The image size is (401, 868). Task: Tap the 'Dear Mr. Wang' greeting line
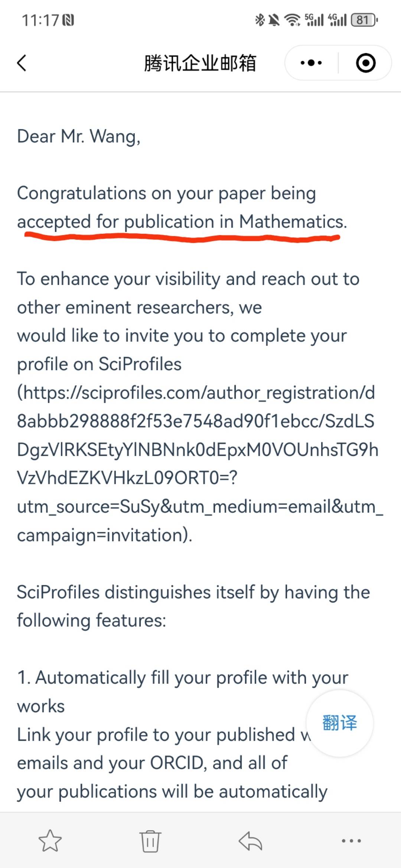79,137
